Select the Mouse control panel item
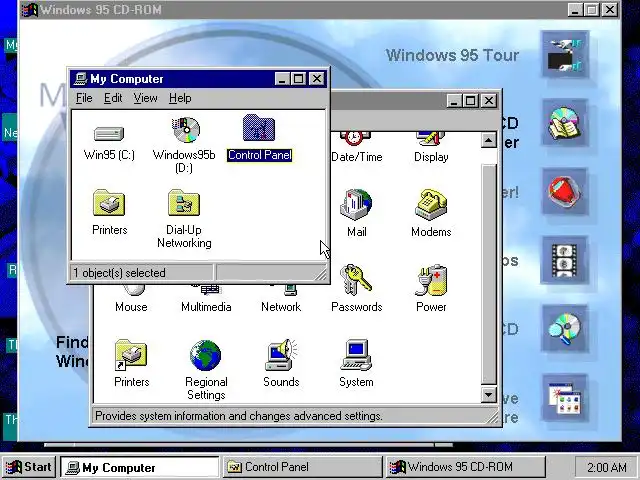 click(131, 300)
